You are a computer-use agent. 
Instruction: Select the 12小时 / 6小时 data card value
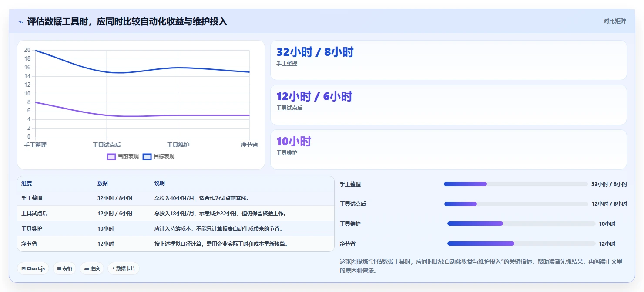click(x=314, y=97)
